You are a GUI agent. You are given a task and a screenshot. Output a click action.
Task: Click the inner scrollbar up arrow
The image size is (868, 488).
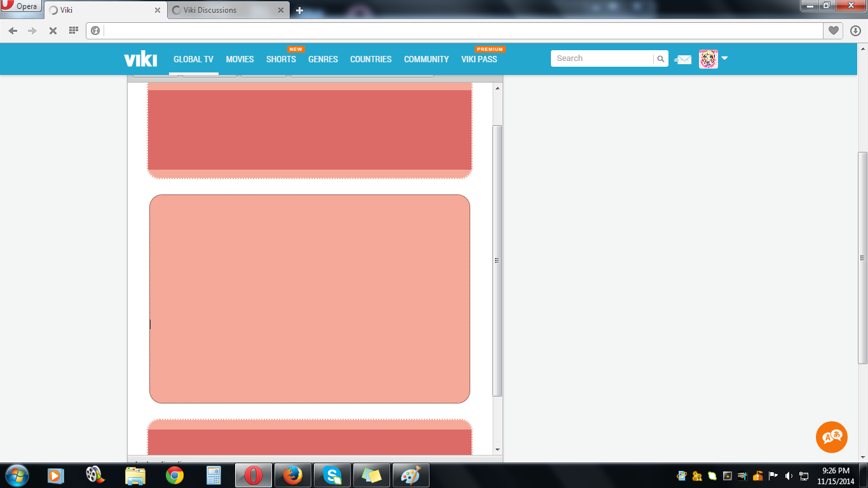click(498, 88)
